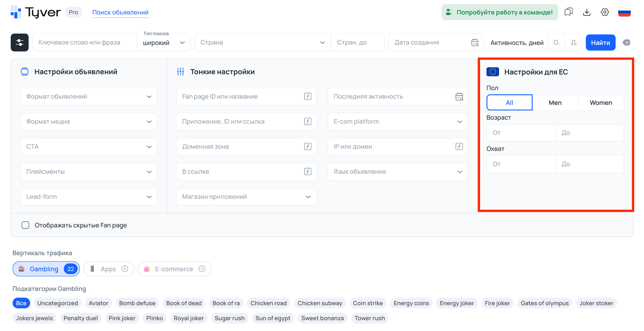Viewport: 644px width, 331px height.
Task: Expand the E-com platform dropdown
Action: (x=397, y=122)
